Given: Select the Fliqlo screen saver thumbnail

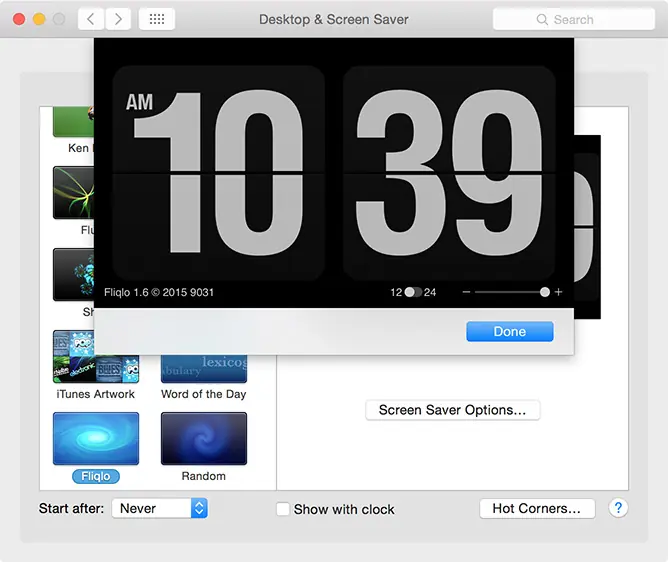Looking at the screenshot, I should point(96,438).
